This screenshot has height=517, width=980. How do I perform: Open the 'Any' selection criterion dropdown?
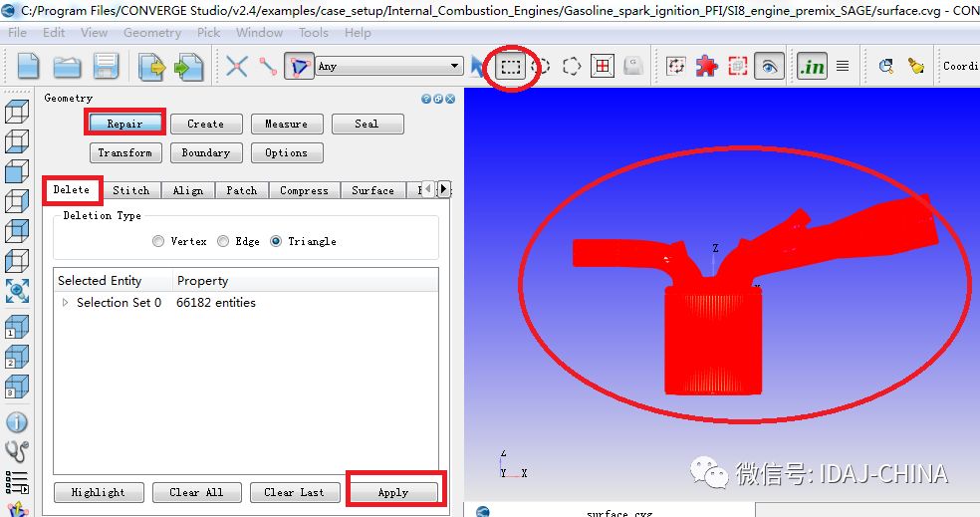[x=389, y=66]
